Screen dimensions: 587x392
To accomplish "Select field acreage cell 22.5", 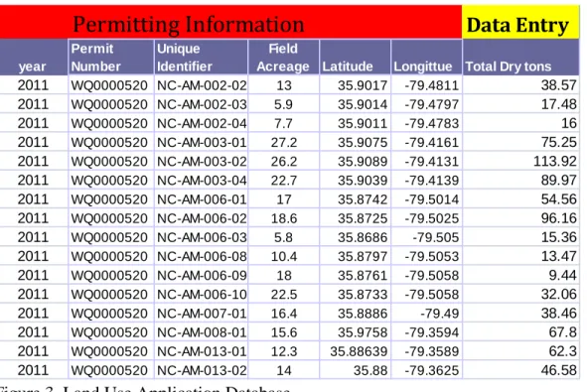I will tap(283, 295).
